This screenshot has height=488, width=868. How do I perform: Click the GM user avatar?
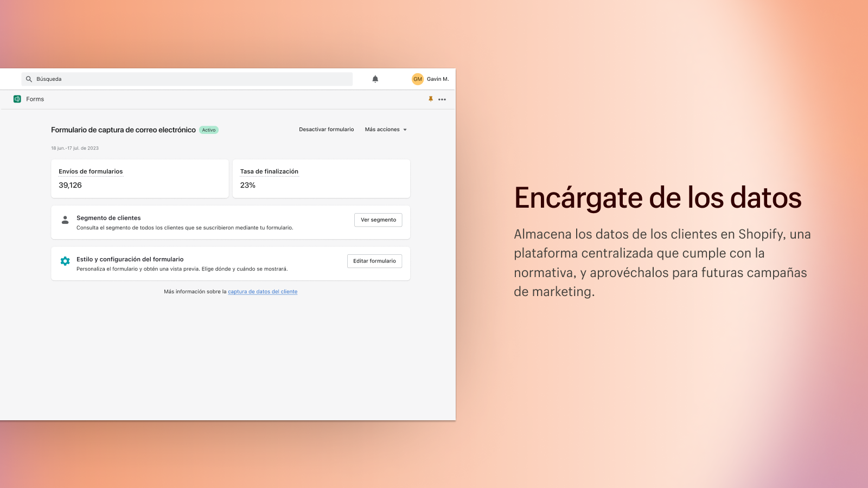click(418, 79)
